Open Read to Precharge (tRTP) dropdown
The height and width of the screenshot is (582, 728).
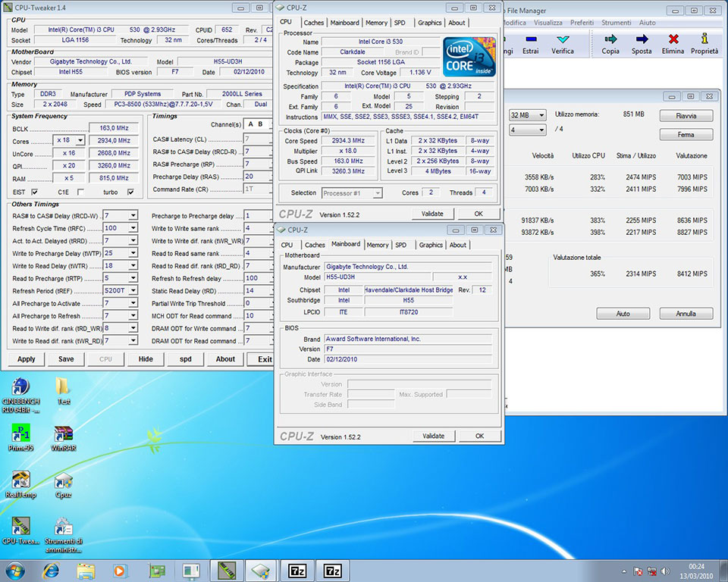133,278
